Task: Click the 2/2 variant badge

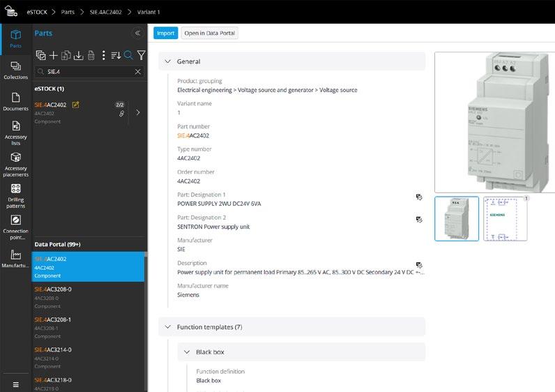Action: pyautogui.click(x=120, y=105)
